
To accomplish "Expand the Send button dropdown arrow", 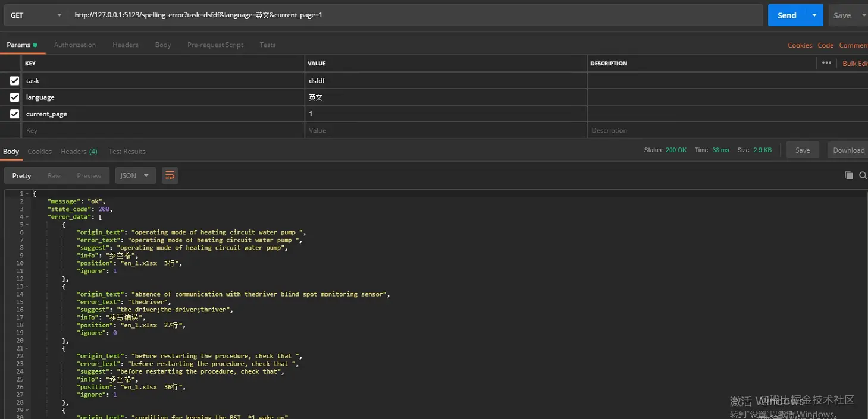I will click(814, 15).
